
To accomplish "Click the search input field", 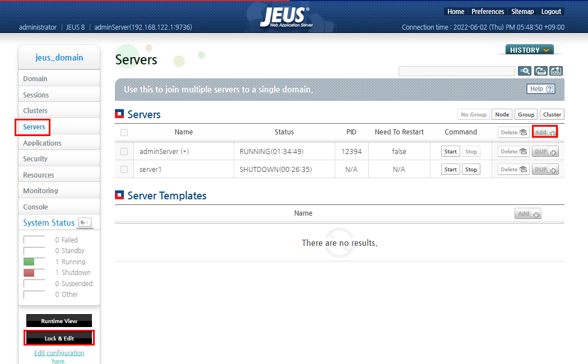I will coord(456,71).
